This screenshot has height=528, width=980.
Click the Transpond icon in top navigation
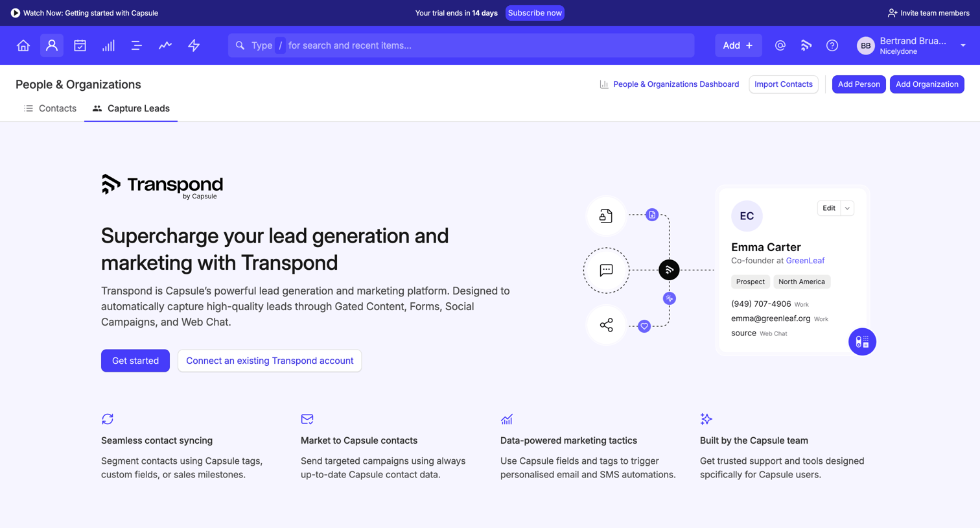pos(806,45)
